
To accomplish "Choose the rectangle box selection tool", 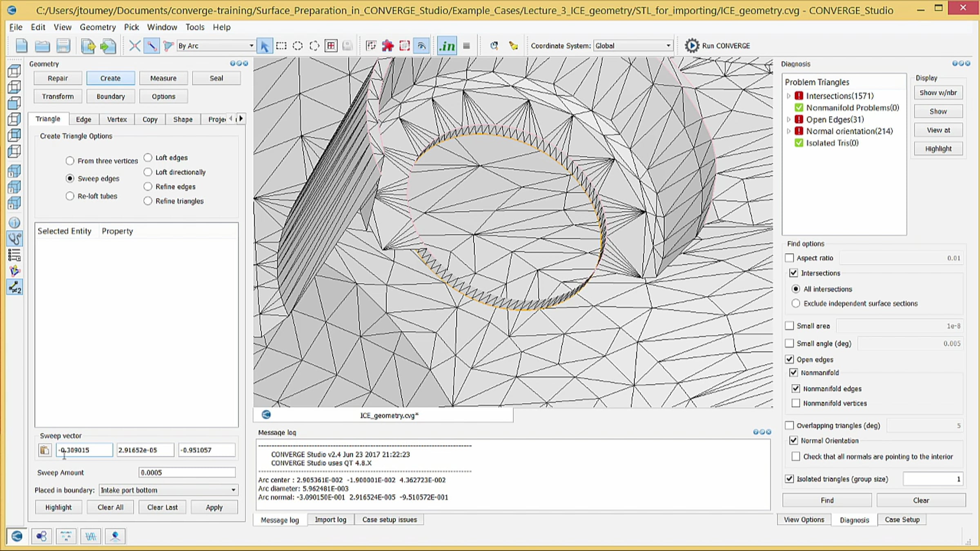I will [281, 46].
